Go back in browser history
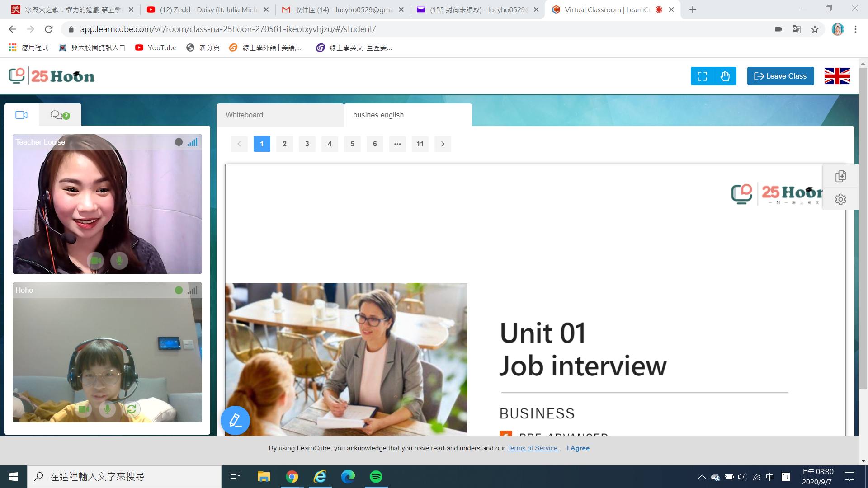Viewport: 868px width, 488px height. [x=12, y=29]
